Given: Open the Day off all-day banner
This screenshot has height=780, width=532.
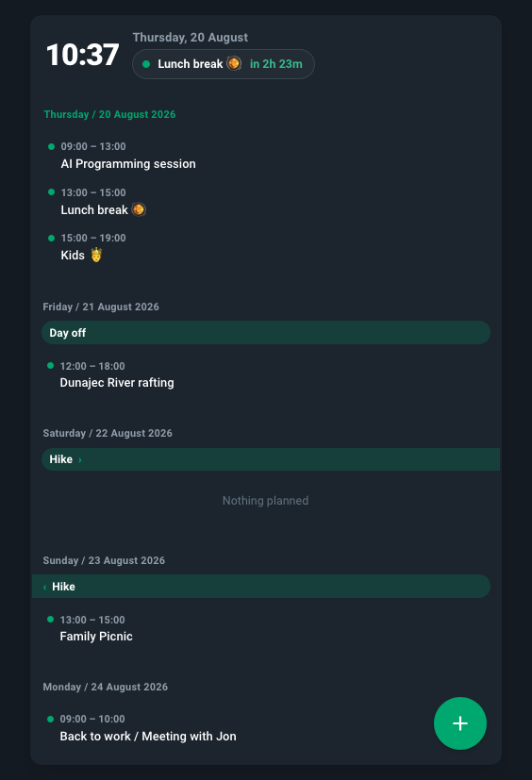Looking at the screenshot, I should (x=266, y=332).
